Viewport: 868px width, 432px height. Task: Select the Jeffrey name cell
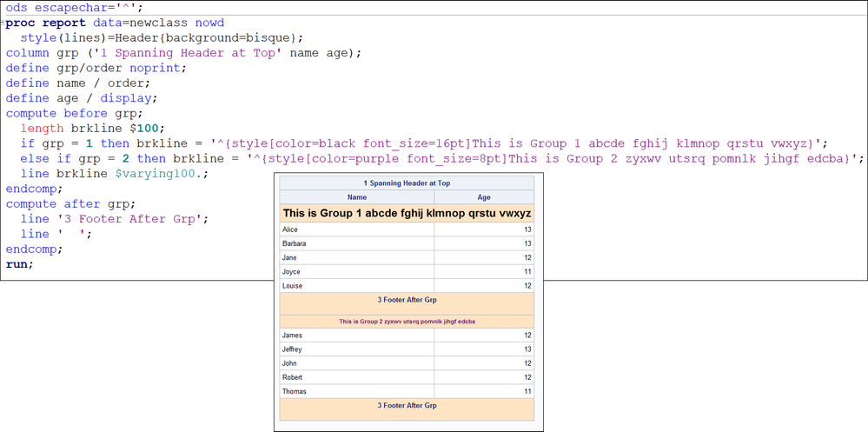[357, 349]
